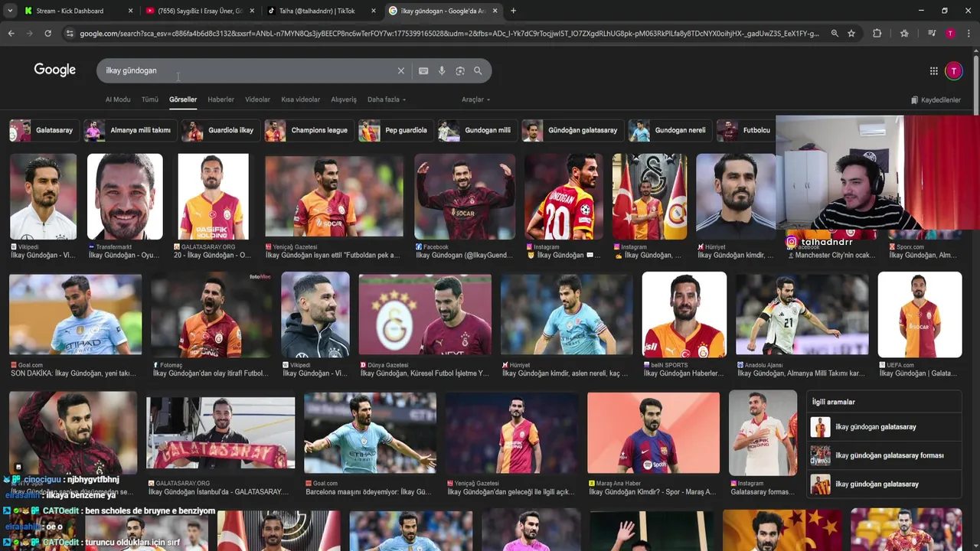Open the Yeniçağ Gazetesi isyan image

point(334,197)
